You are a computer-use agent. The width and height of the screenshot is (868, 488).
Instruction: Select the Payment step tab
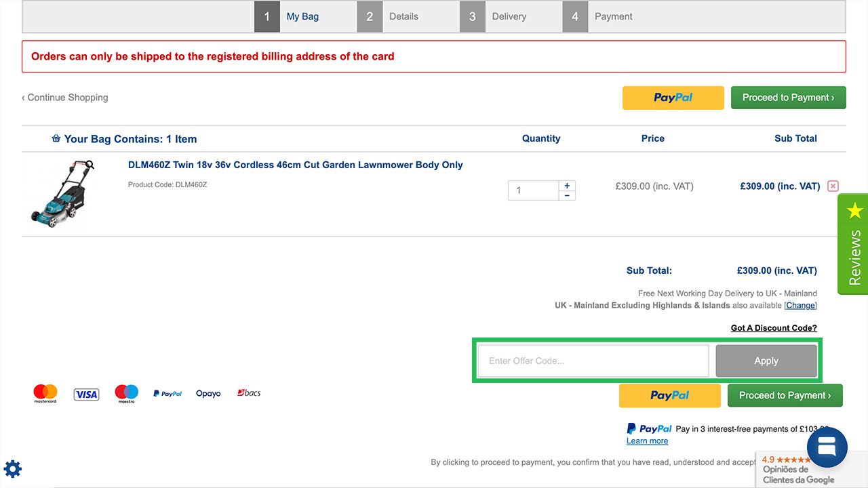click(x=612, y=16)
